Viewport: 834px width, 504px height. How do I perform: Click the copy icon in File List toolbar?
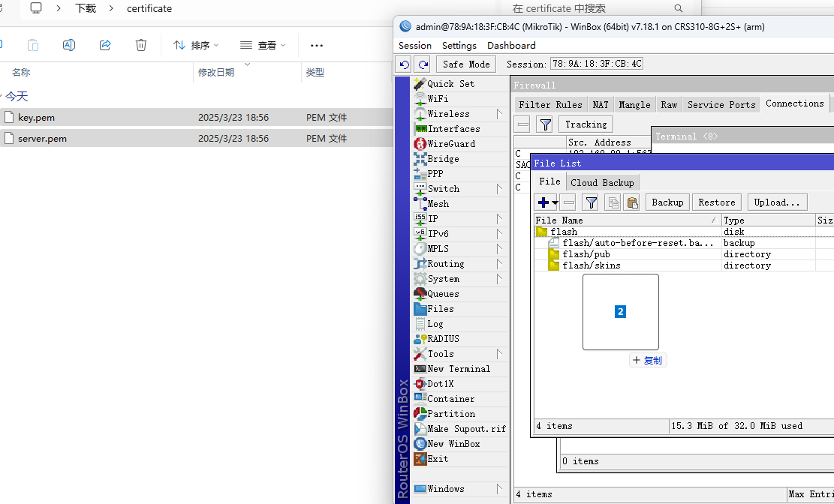[x=613, y=202]
